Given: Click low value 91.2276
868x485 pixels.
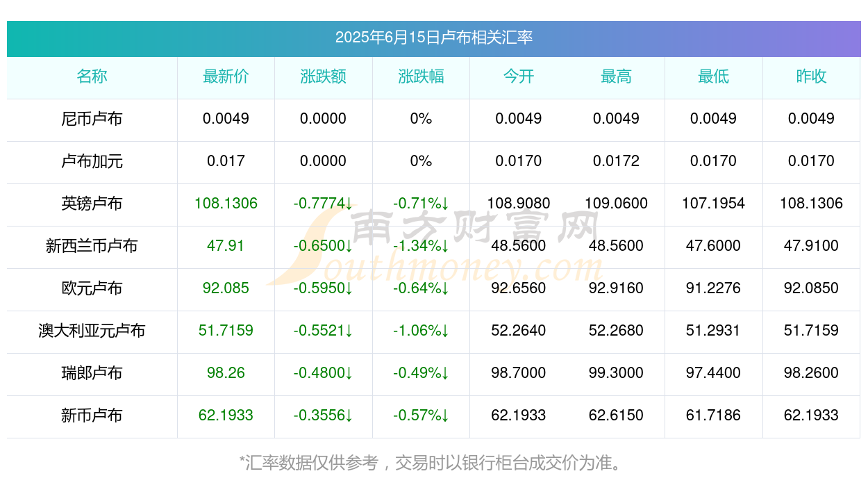Looking at the screenshot, I should [x=713, y=288].
